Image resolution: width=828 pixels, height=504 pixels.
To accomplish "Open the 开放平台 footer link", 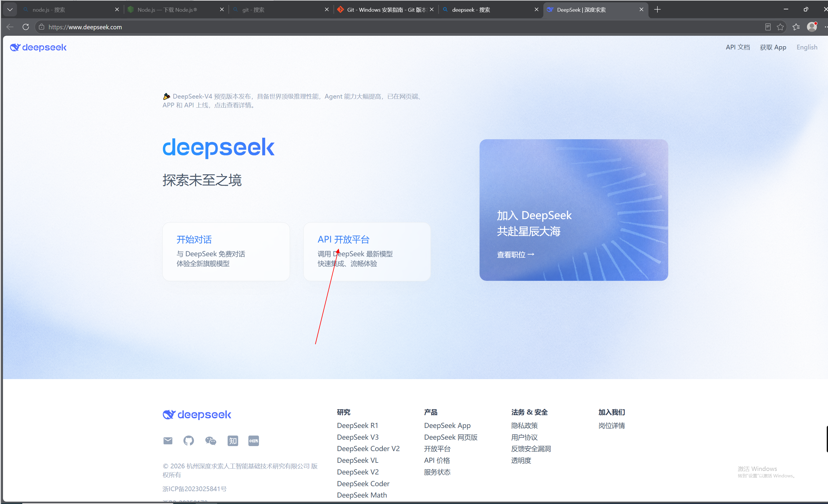I will [437, 449].
